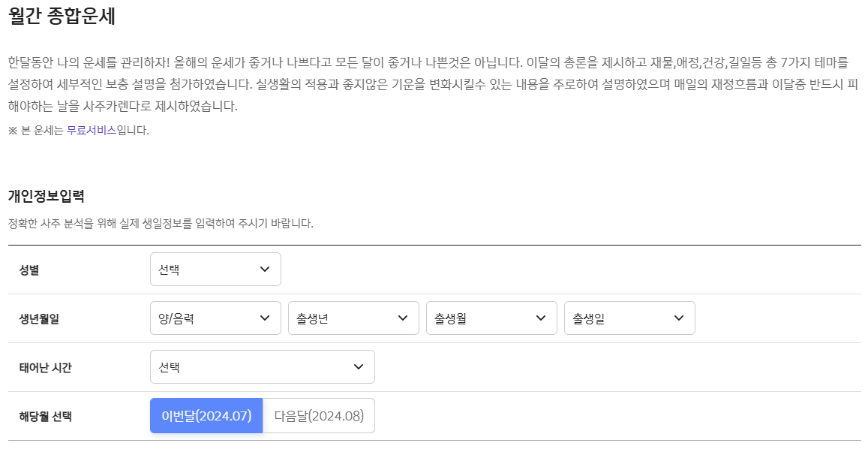The image size is (868, 449).
Task: Expand the 태어난 시간 birth time dropdown
Action: pyautogui.click(x=263, y=366)
